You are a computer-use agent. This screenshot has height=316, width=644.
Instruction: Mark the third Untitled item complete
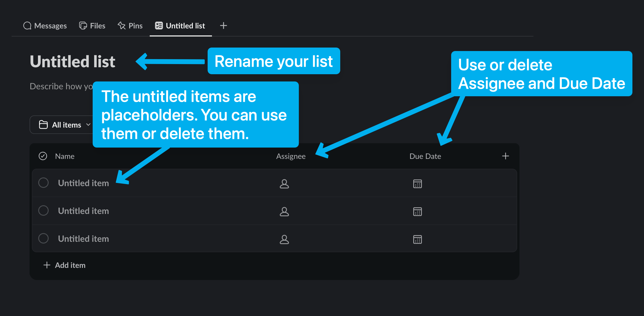[43, 238]
